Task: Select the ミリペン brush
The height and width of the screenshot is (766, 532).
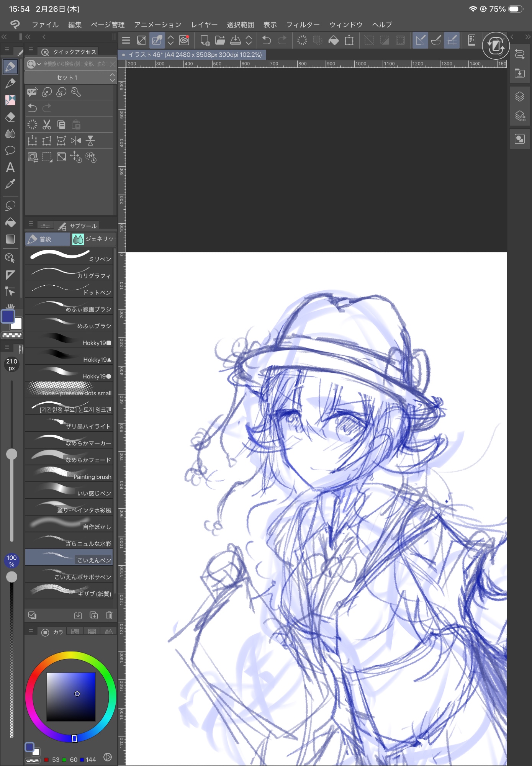Action: pos(69,256)
